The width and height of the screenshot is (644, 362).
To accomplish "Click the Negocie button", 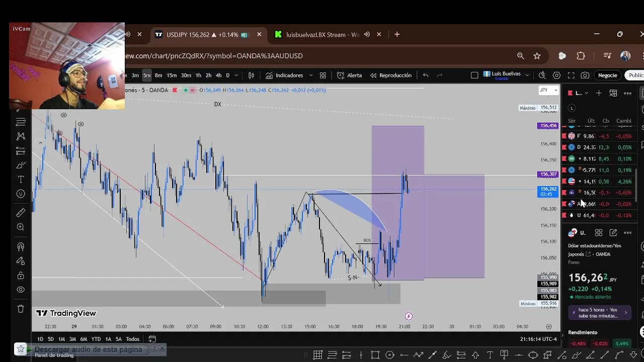I will pos(607,75).
